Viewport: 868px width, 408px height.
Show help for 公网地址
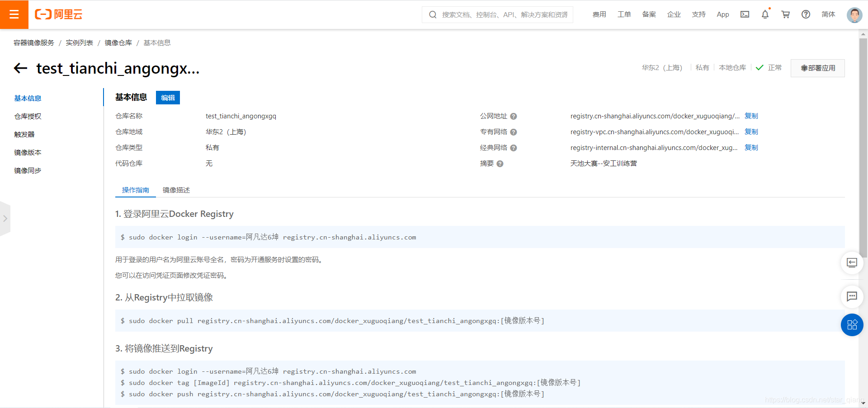[514, 116]
